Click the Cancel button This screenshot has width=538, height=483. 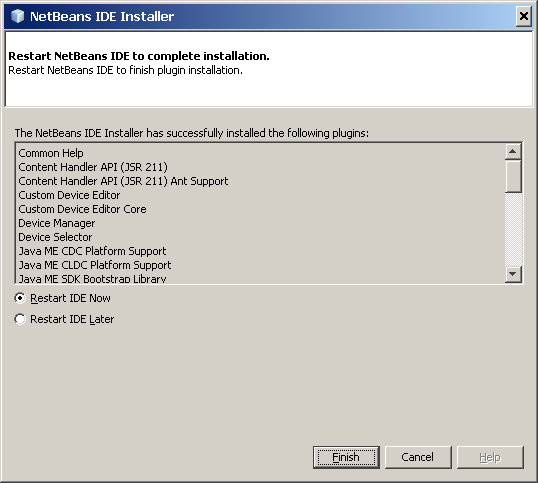point(418,457)
